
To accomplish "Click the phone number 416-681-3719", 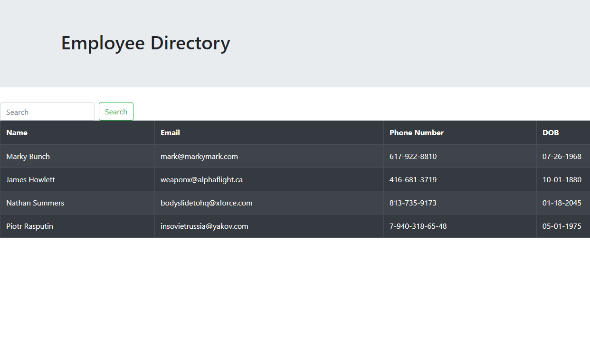I will (x=413, y=179).
